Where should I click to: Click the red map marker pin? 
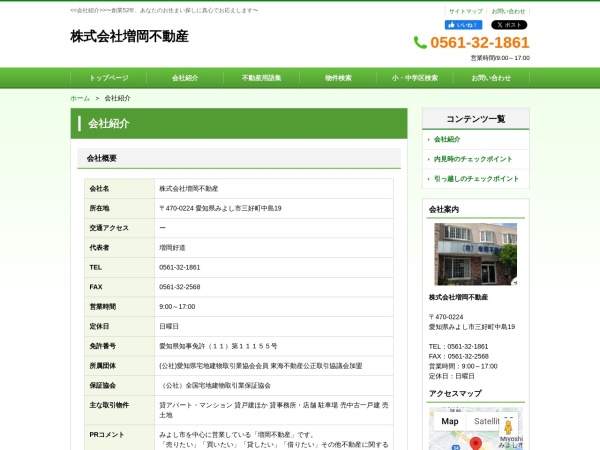475,444
